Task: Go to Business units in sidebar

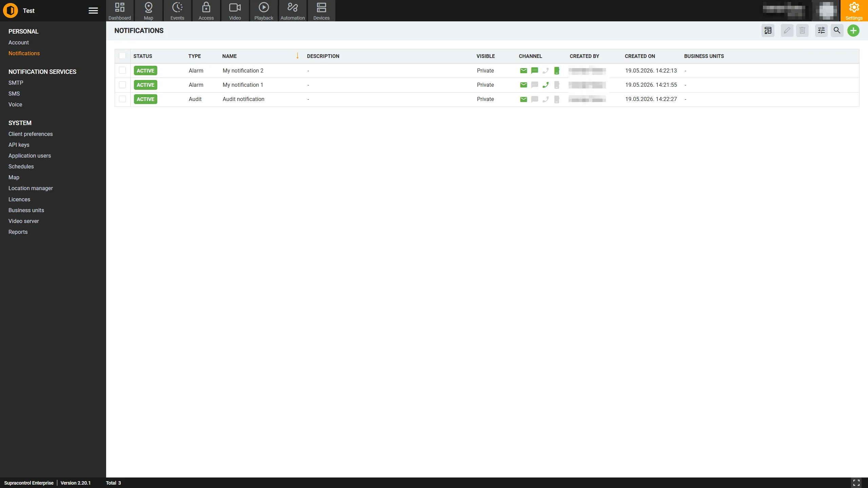Action: (x=26, y=210)
